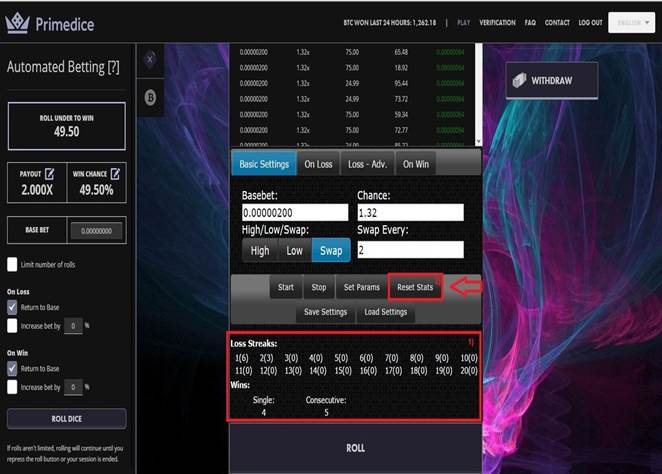Click the scroll-down arrow of bet history

coord(476,142)
